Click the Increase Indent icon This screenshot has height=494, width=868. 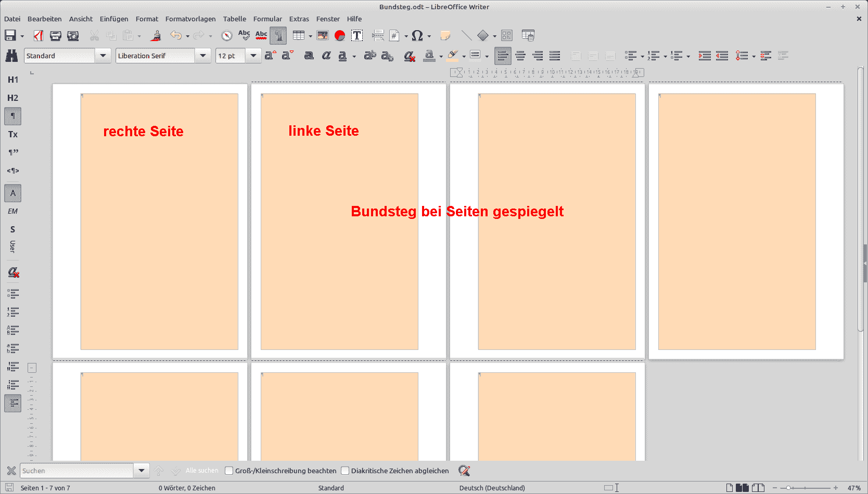(705, 56)
